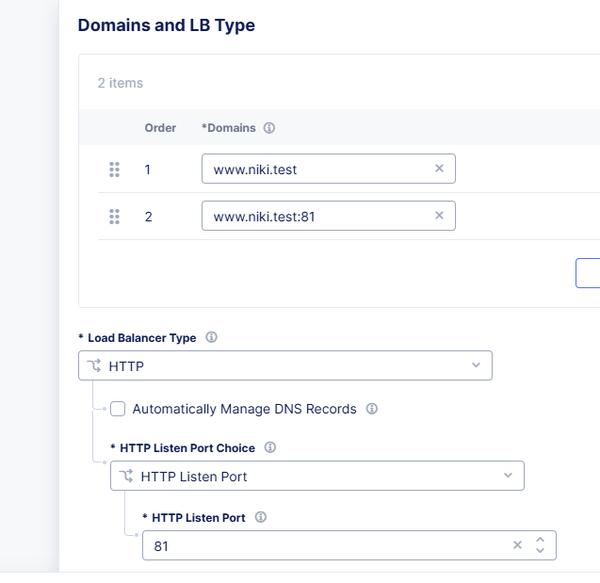Decrease the HTTP Listen Port value
Image resolution: width=600 pixels, height=583 pixels.
[x=540, y=551]
